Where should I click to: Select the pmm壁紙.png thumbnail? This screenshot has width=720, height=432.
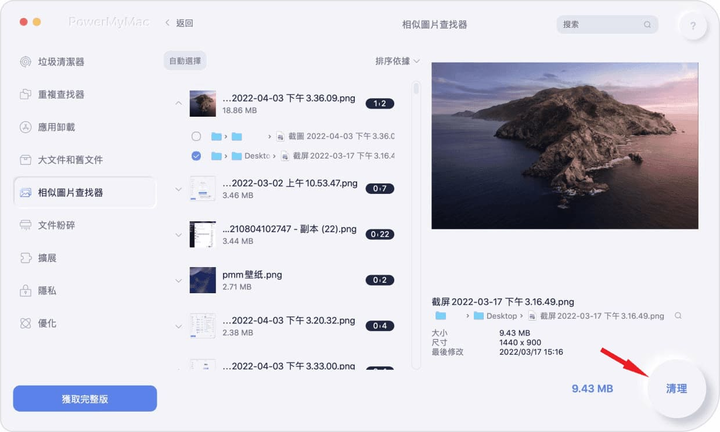click(x=202, y=280)
